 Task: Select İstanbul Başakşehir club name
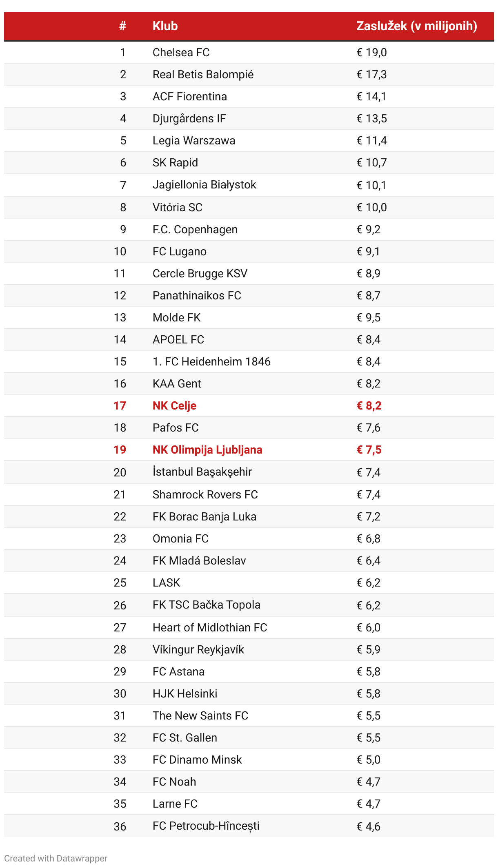point(202,472)
